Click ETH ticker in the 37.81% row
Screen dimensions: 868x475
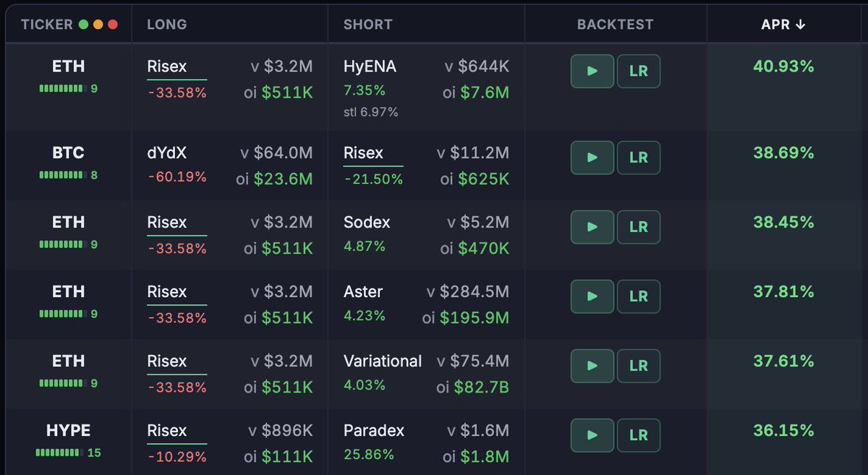click(69, 292)
